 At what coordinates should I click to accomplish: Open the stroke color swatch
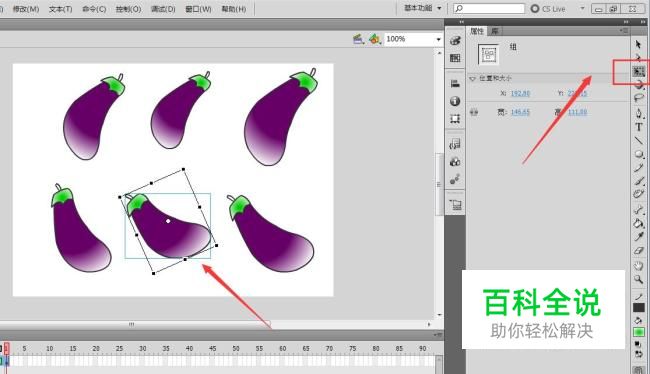[x=638, y=308]
